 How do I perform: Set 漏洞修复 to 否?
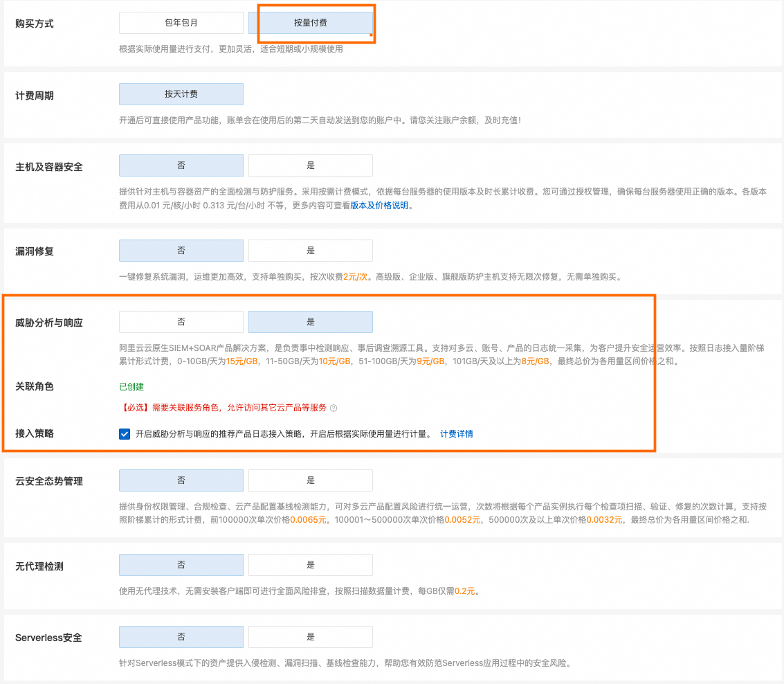click(x=181, y=251)
